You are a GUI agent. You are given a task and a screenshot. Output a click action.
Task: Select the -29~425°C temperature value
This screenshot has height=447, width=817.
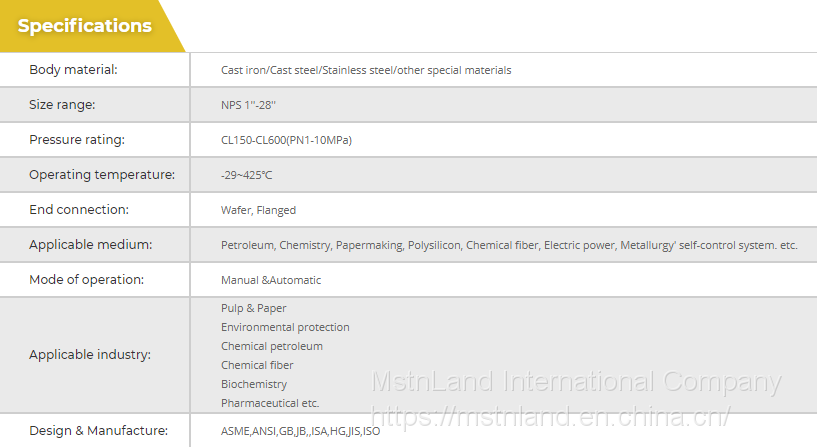pyautogui.click(x=246, y=175)
